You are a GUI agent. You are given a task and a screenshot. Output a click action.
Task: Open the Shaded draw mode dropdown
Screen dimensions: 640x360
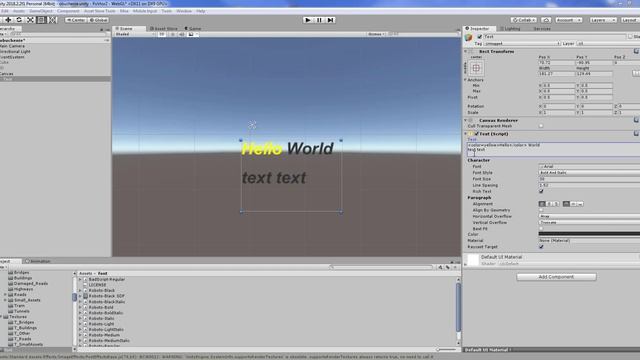(135, 34)
